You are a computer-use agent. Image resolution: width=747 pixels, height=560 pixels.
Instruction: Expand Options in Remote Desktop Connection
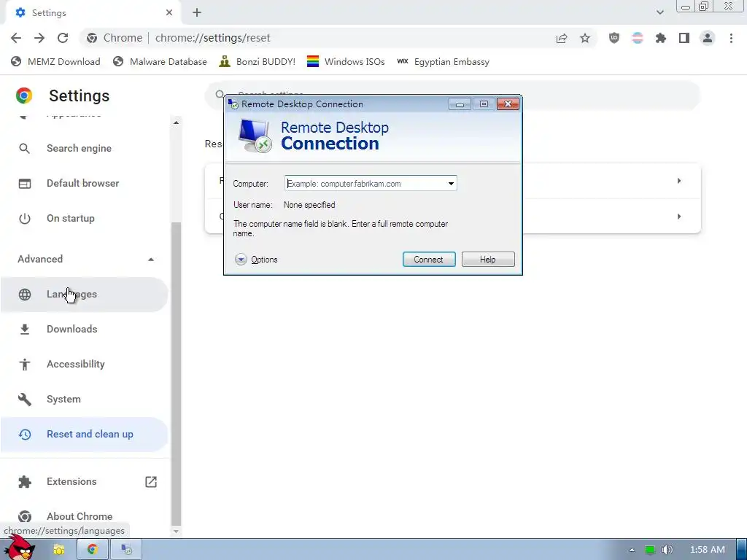pos(256,260)
